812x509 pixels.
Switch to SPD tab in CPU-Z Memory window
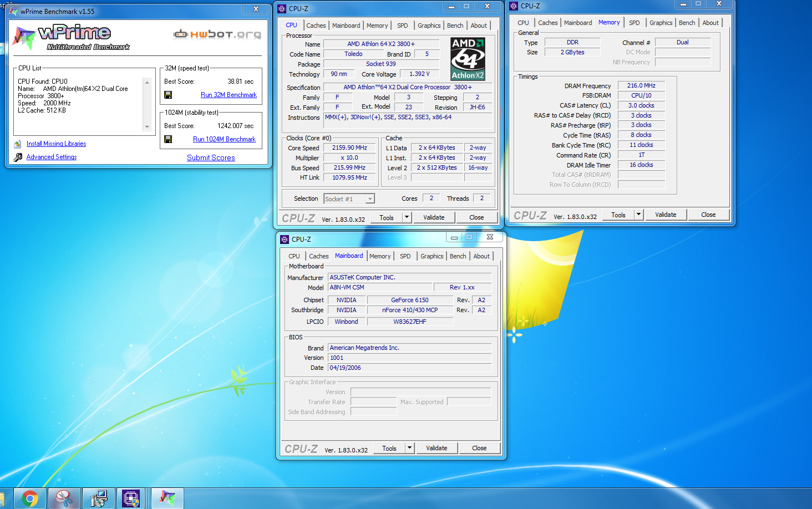(635, 23)
